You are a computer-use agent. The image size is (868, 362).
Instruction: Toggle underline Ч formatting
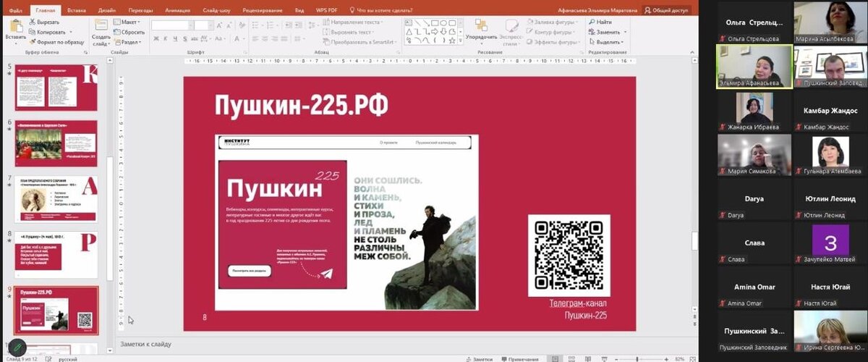click(x=175, y=39)
